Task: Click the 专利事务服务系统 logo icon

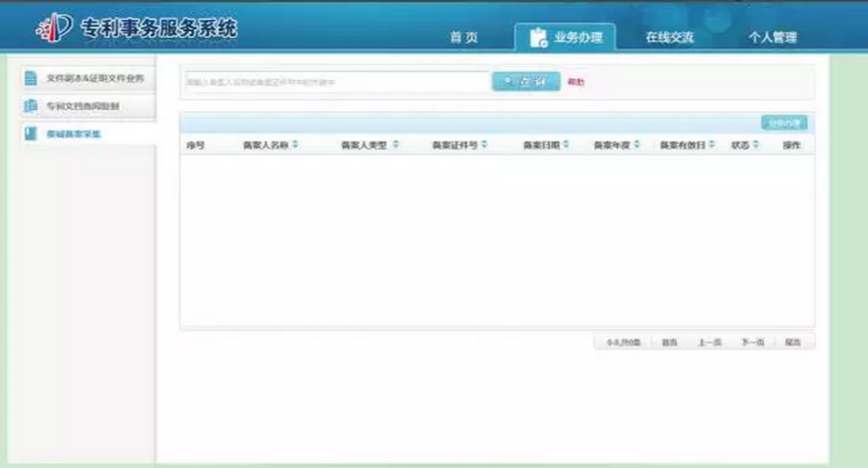Action: pos(55,29)
